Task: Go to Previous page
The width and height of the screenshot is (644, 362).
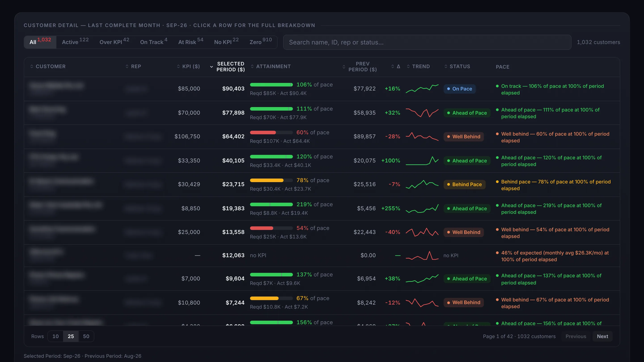Action: click(576, 336)
